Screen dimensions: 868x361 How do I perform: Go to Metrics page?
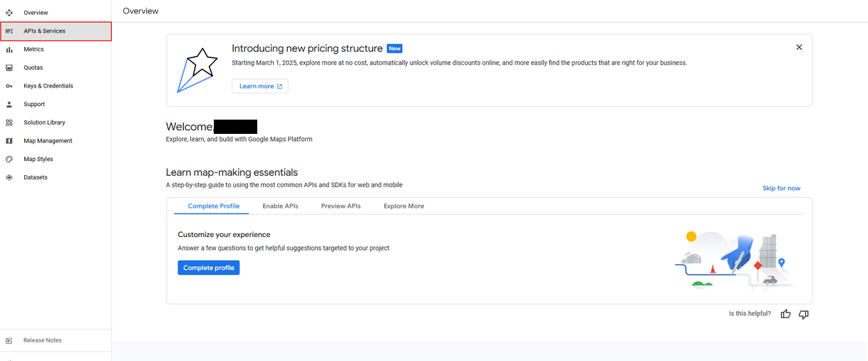(56, 50)
